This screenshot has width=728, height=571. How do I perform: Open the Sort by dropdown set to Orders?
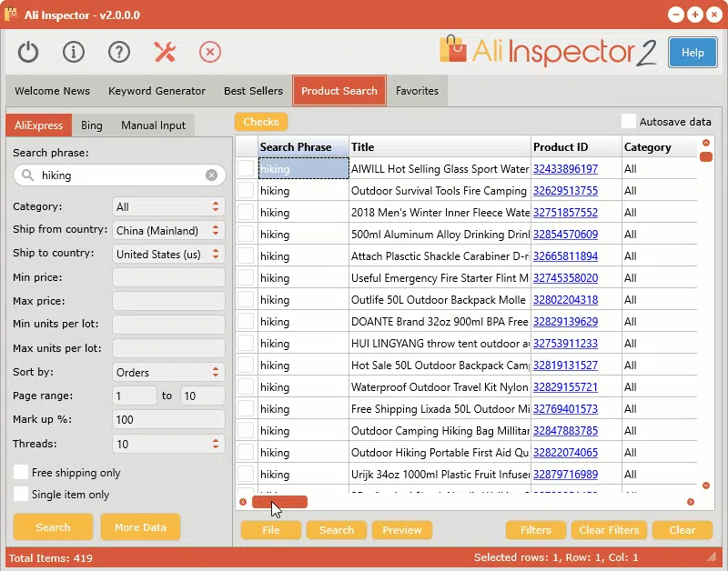coord(168,372)
